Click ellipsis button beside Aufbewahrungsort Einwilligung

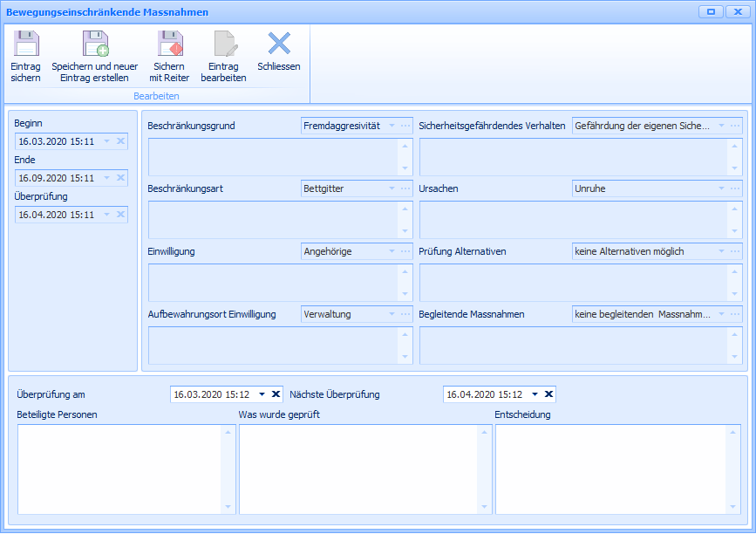tap(405, 314)
